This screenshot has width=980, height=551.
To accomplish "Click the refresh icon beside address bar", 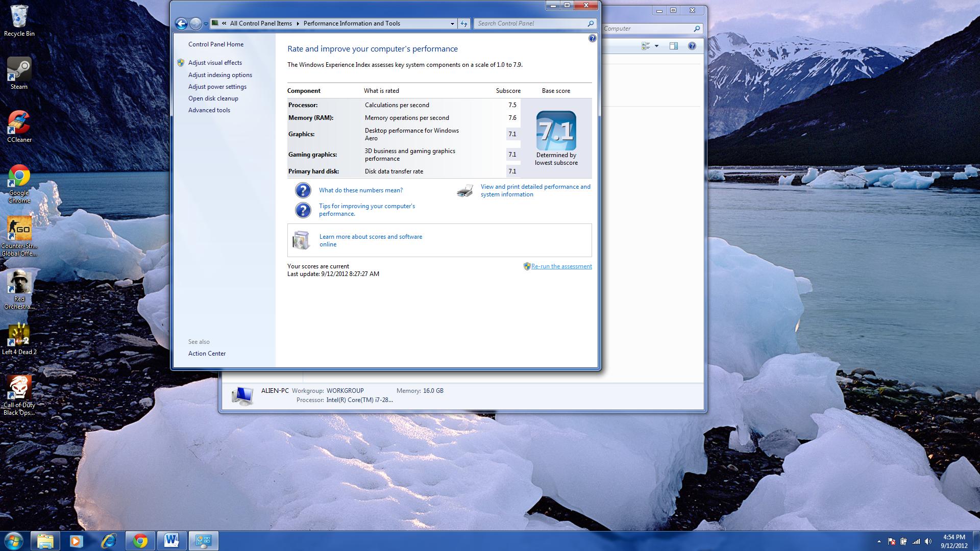I will (x=463, y=23).
